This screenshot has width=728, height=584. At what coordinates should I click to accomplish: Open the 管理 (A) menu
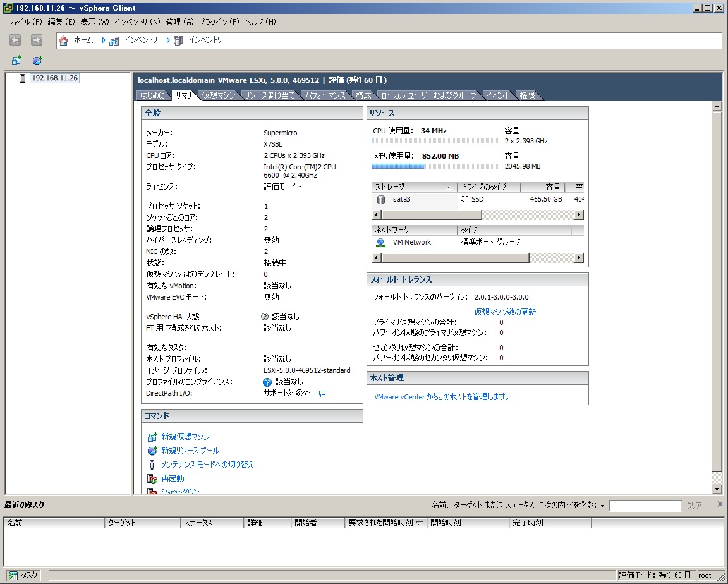point(179,22)
